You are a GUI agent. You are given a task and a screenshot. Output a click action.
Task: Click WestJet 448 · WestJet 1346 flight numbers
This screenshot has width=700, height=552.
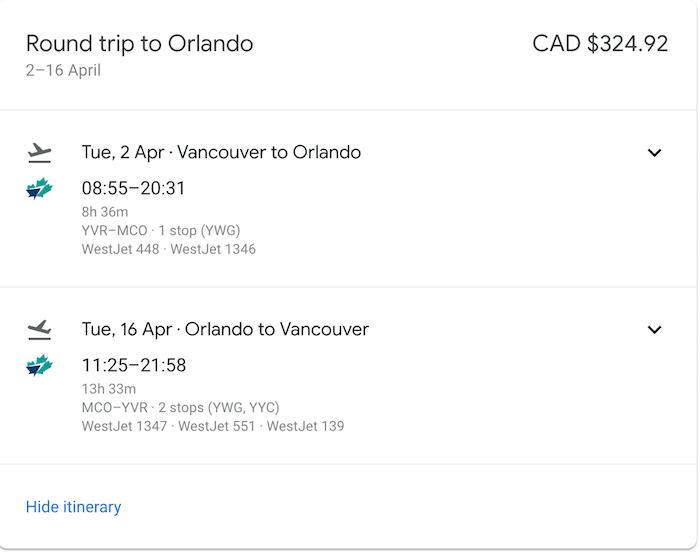pyautogui.click(x=169, y=249)
